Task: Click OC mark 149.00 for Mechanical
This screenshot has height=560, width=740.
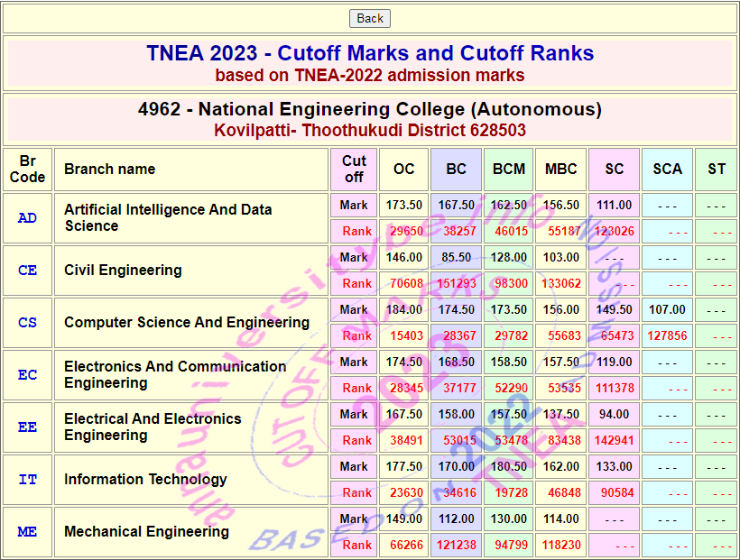Action: coord(404,519)
